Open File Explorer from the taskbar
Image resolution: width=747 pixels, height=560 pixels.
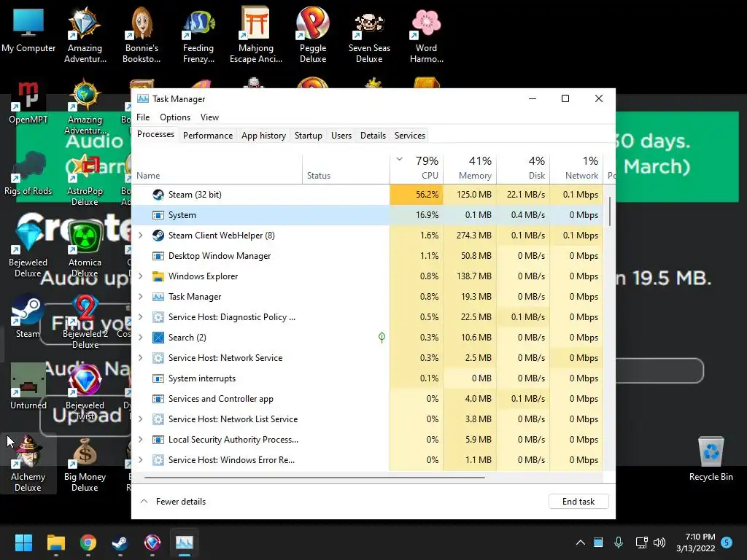coord(55,542)
